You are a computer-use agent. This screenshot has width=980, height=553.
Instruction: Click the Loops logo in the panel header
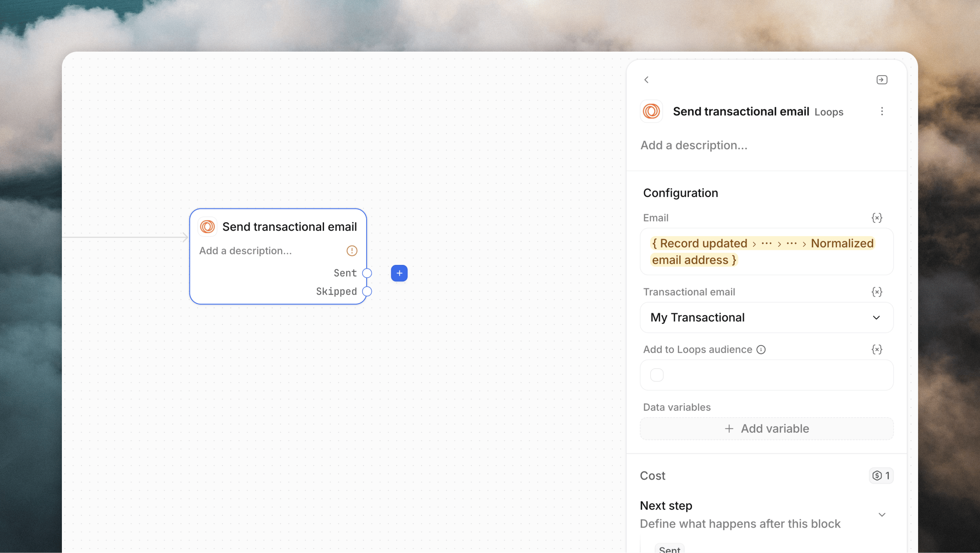tap(651, 111)
